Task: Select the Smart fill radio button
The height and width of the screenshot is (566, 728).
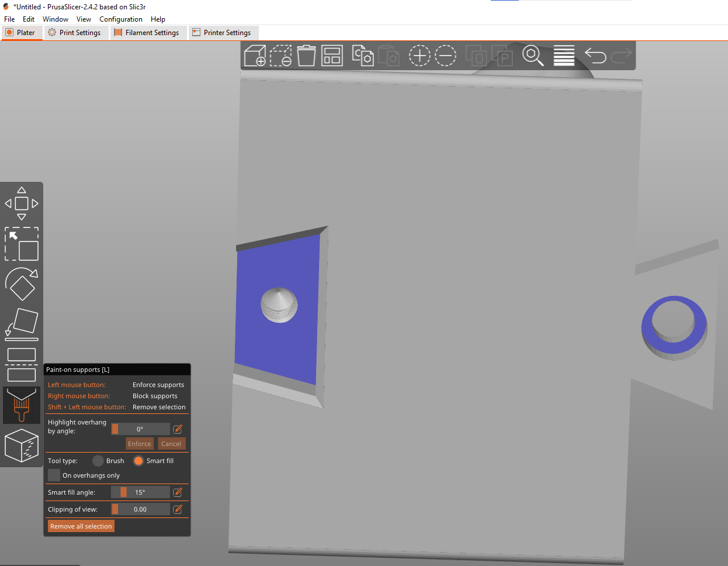Action: pyautogui.click(x=138, y=461)
